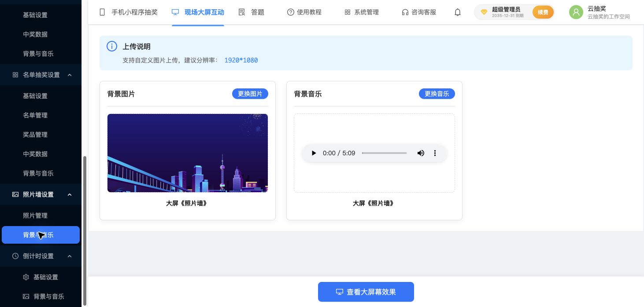Collapse the 照片墙设置 section chevron
This screenshot has height=307, width=644.
pyautogui.click(x=70, y=194)
